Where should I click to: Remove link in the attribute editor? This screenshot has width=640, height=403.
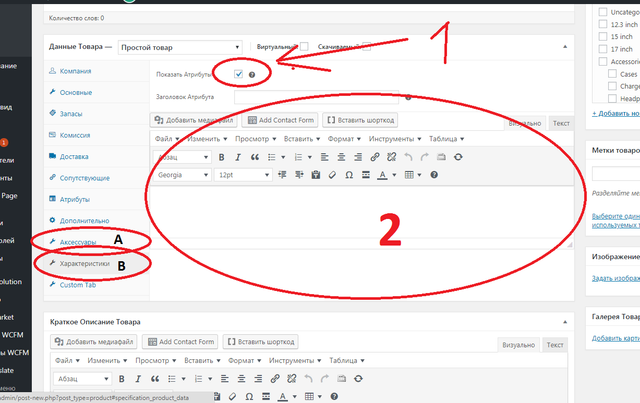point(391,157)
